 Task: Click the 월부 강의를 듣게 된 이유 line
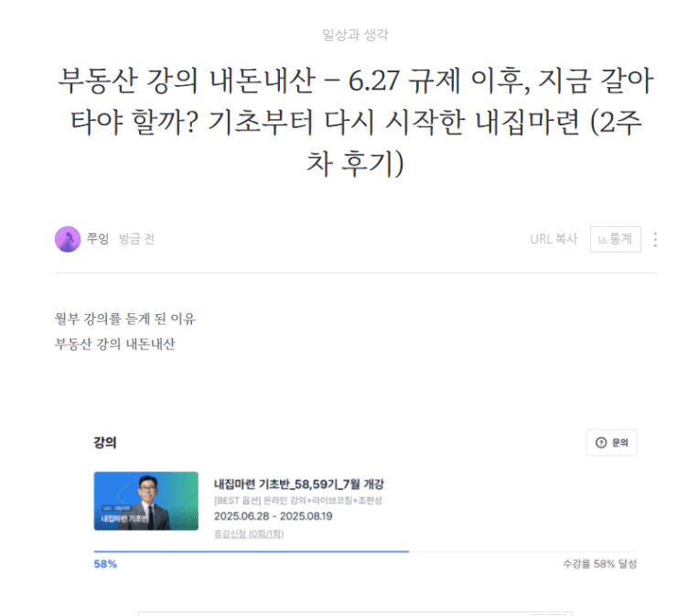[125, 319]
